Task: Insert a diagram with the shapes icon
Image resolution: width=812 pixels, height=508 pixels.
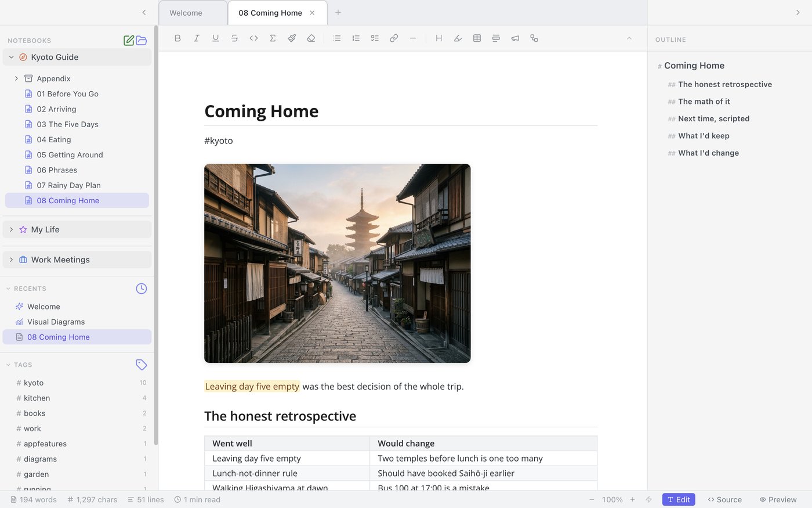Action: [534, 38]
